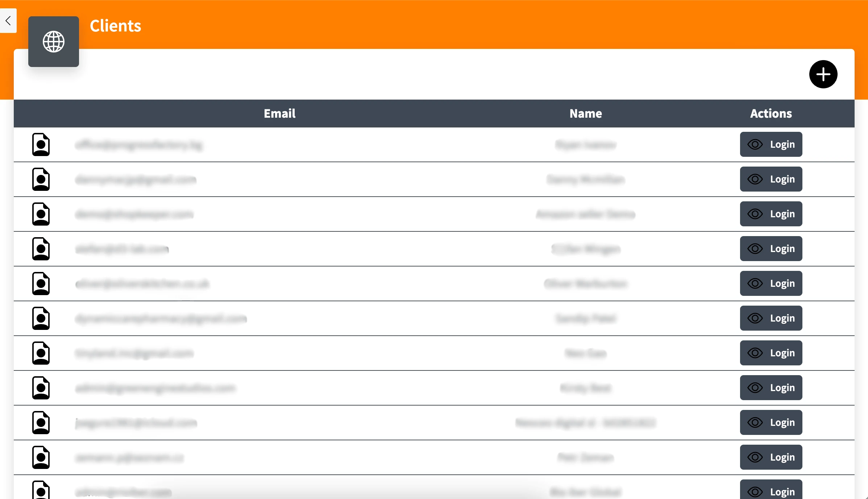Sort by the Email column header
Image resolution: width=868 pixels, height=499 pixels.
pyautogui.click(x=279, y=113)
